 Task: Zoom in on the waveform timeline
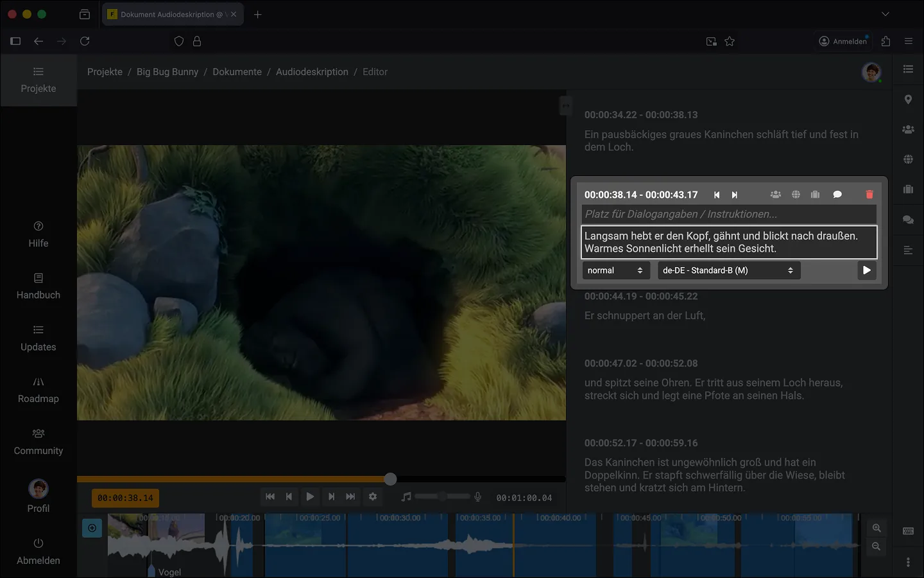pyautogui.click(x=877, y=528)
